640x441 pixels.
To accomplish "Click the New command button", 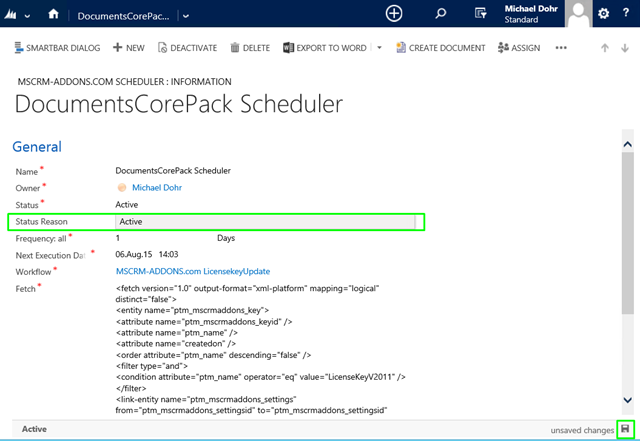I will (x=129, y=48).
